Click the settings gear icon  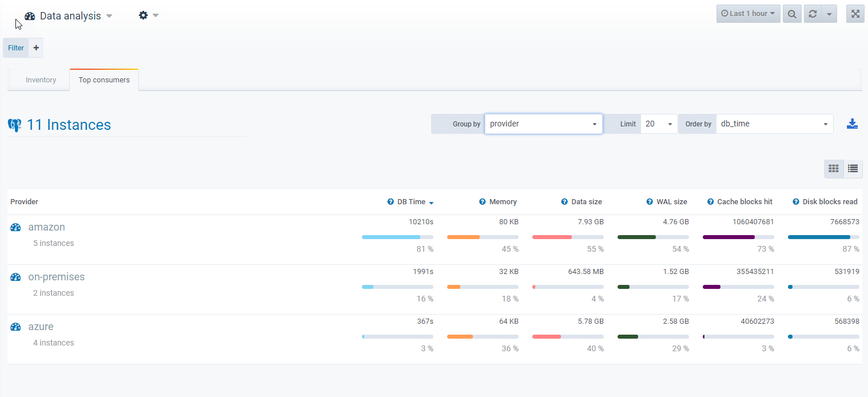click(x=144, y=15)
